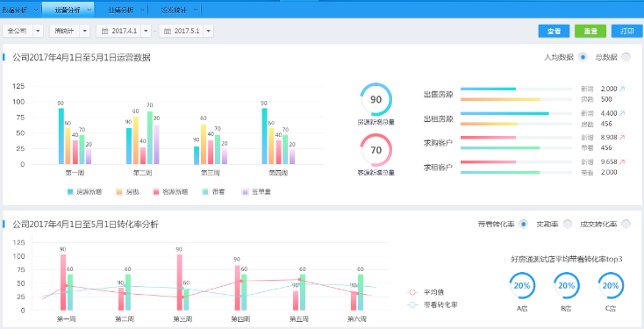This screenshot has height=329, width=644.
Task: Click the green 重置 button
Action: coord(590,32)
